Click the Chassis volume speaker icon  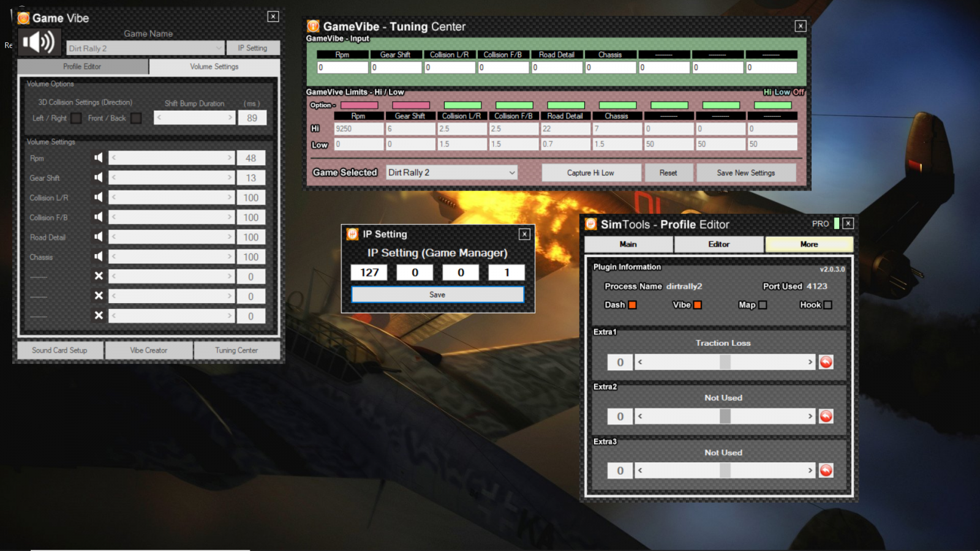click(98, 257)
